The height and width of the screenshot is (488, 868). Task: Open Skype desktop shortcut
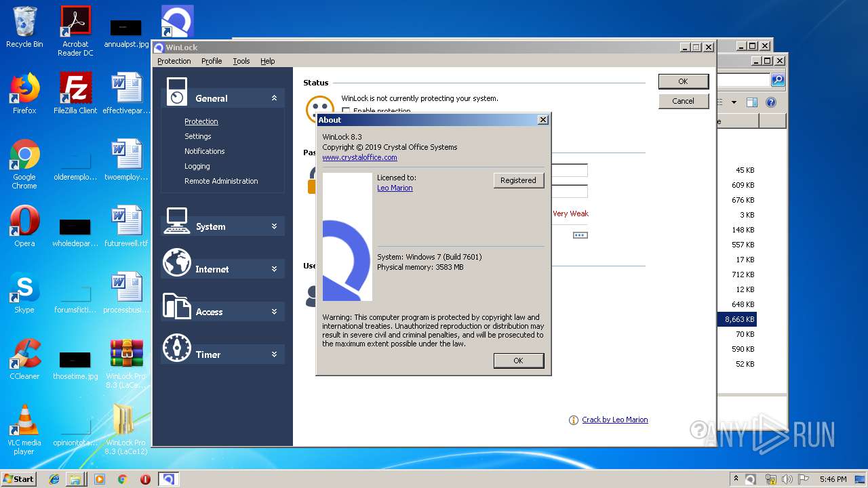pos(24,293)
